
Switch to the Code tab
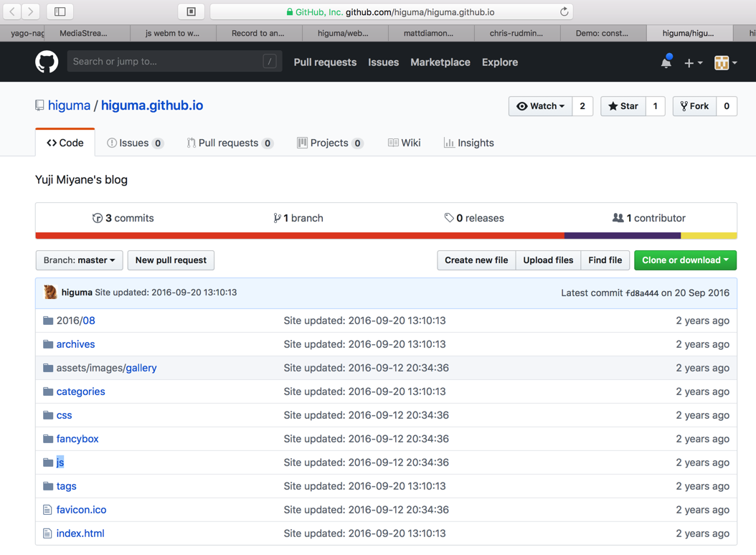[65, 143]
